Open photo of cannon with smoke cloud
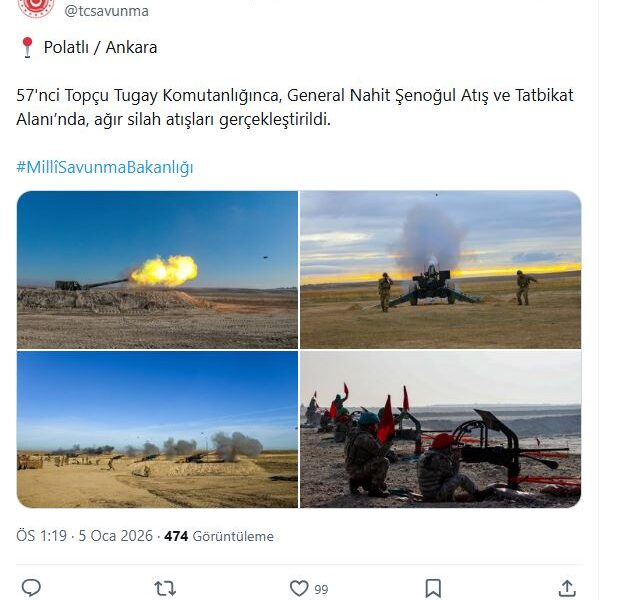The image size is (620, 600). pos(440,270)
